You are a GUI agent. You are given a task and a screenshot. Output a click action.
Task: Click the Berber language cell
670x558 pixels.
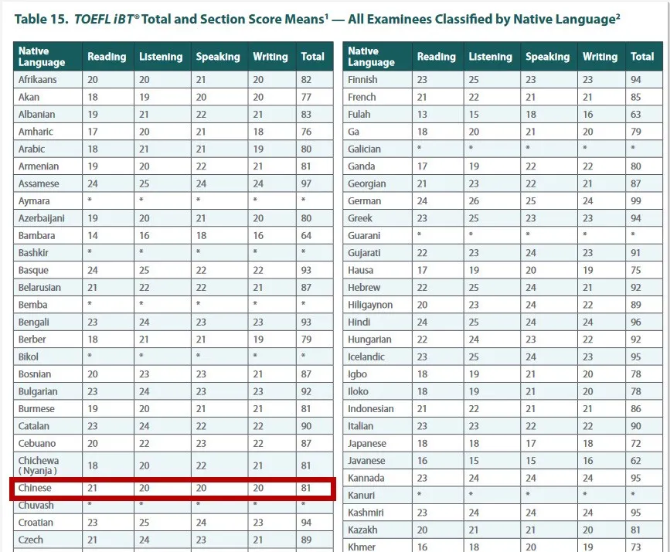(48, 340)
